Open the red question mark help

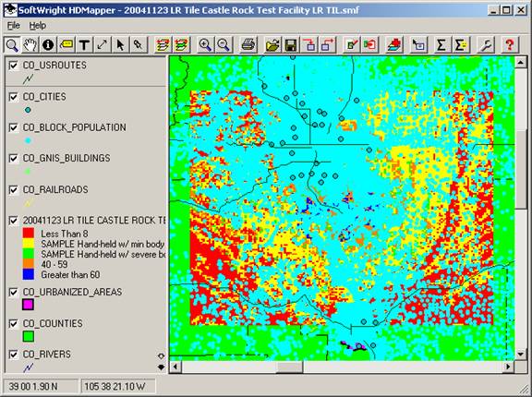509,44
